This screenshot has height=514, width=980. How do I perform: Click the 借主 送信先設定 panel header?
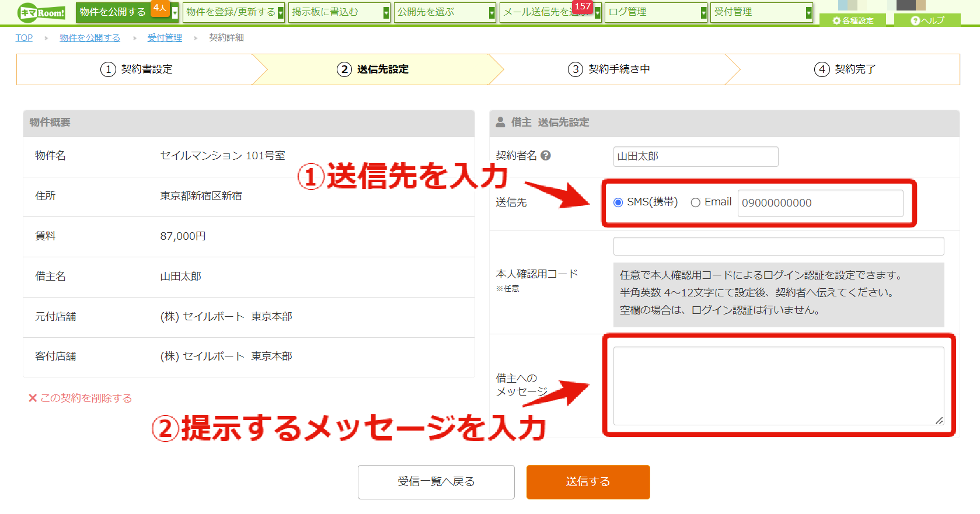pyautogui.click(x=724, y=123)
